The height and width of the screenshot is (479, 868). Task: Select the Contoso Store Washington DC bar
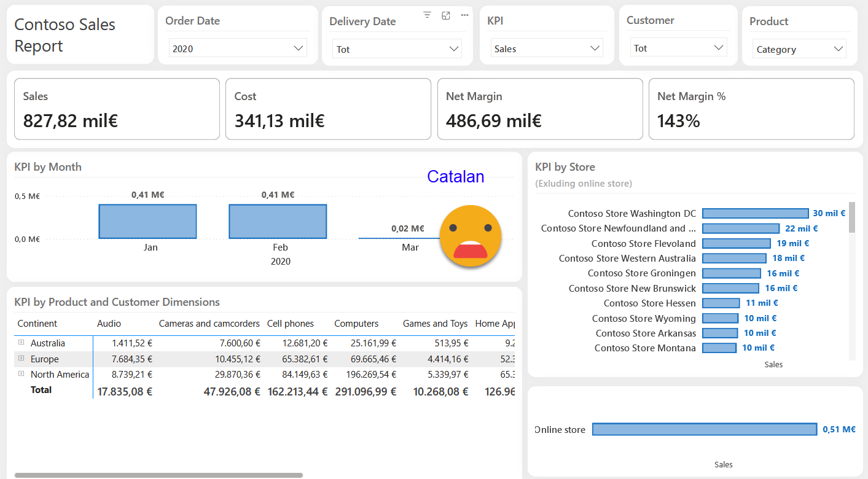tap(755, 214)
